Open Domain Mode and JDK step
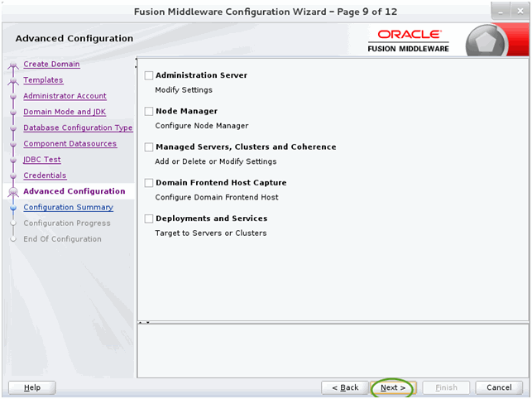The height and width of the screenshot is (399, 532). point(65,112)
